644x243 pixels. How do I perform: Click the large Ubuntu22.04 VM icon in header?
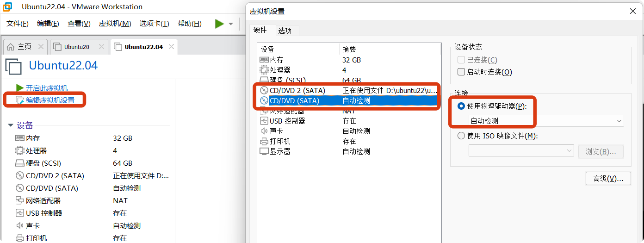(13, 66)
